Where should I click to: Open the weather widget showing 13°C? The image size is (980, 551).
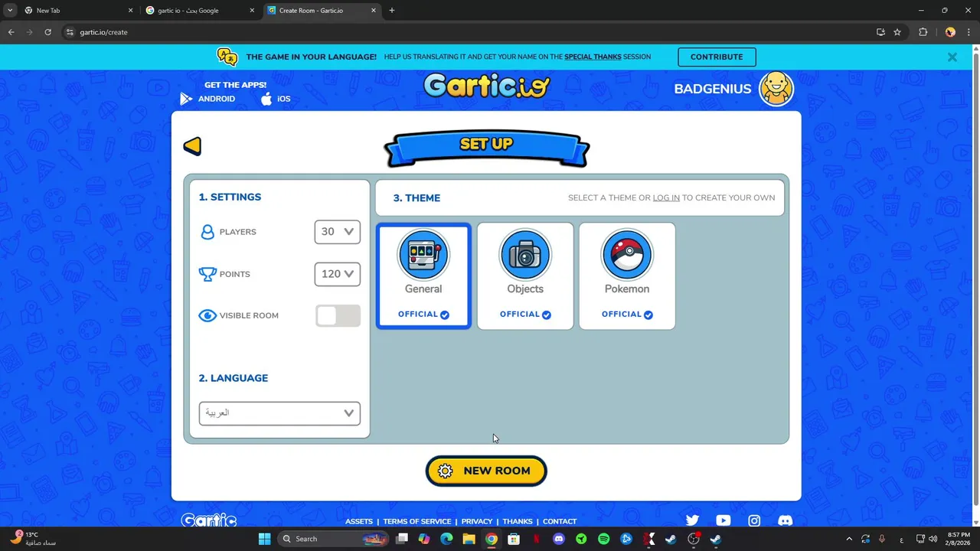tap(33, 539)
